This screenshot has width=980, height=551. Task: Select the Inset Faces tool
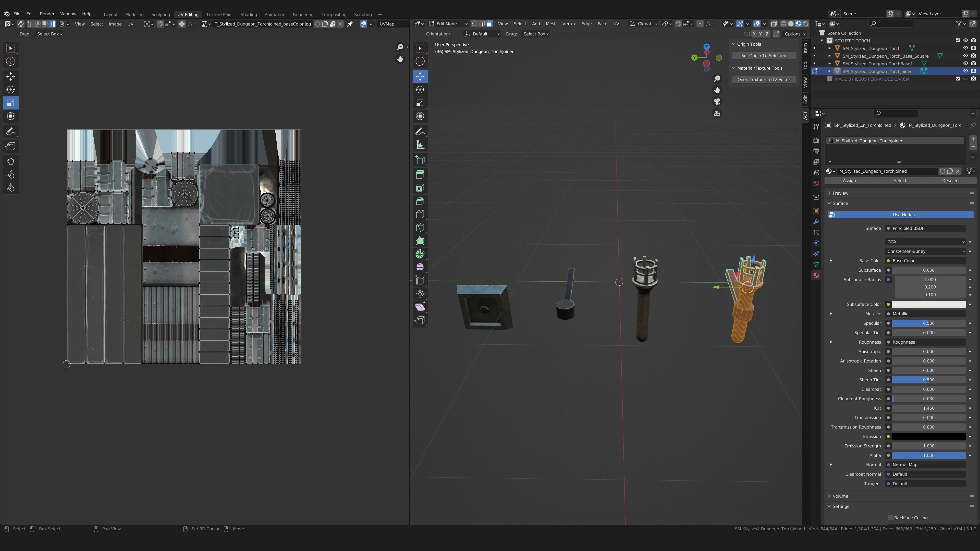(x=420, y=188)
